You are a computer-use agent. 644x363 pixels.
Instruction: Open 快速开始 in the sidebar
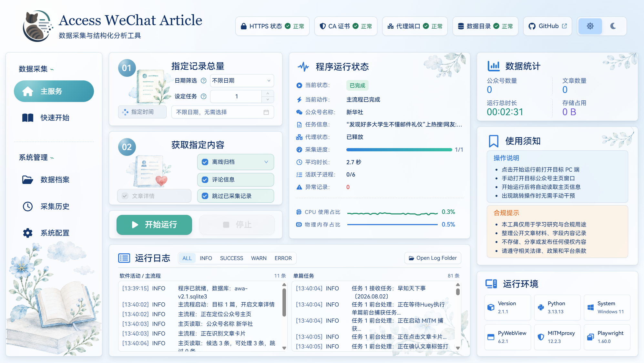[x=54, y=118]
